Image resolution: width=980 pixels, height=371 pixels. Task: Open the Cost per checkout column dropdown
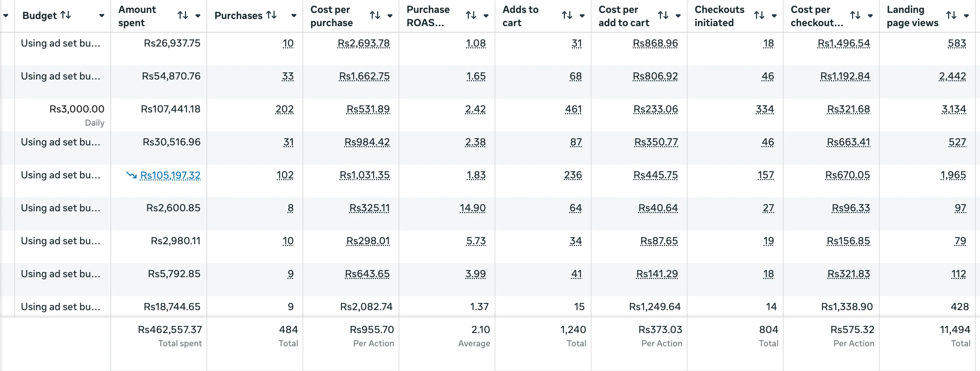[870, 16]
